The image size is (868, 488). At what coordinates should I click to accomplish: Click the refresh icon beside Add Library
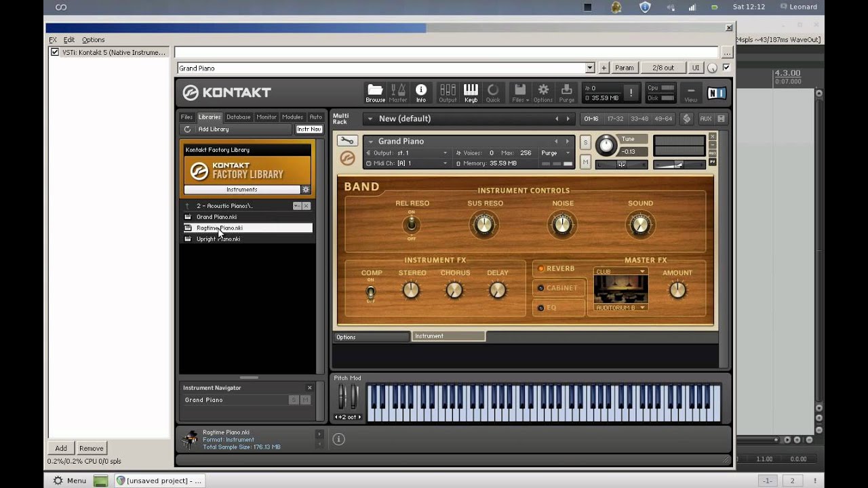[187, 129]
